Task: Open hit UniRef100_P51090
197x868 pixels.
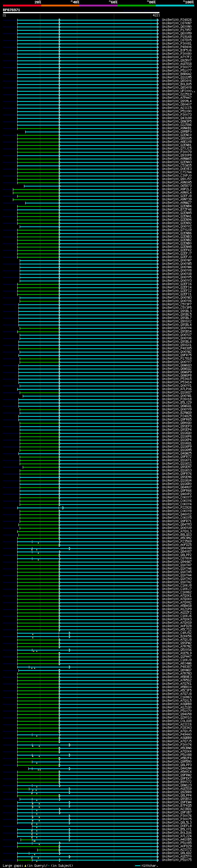Action: pos(176,111)
